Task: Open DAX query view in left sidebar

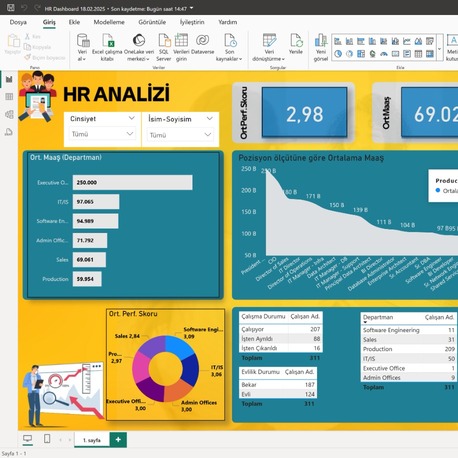Action: (9, 132)
